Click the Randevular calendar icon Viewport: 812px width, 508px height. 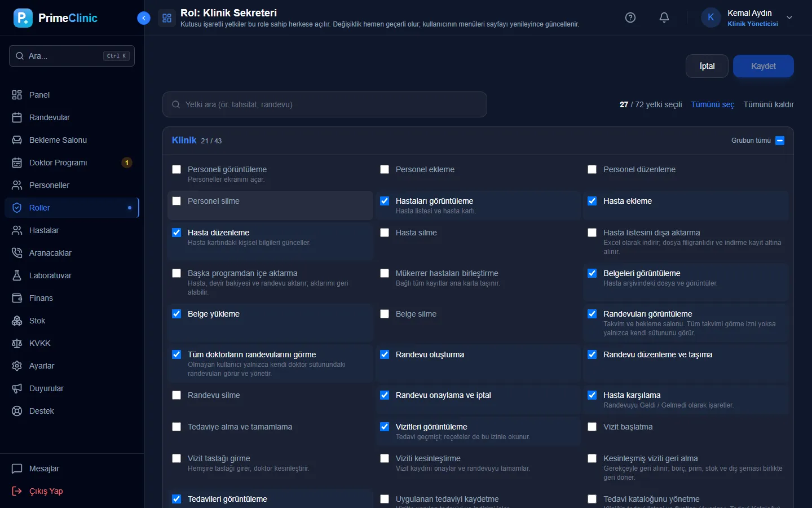[x=17, y=117]
